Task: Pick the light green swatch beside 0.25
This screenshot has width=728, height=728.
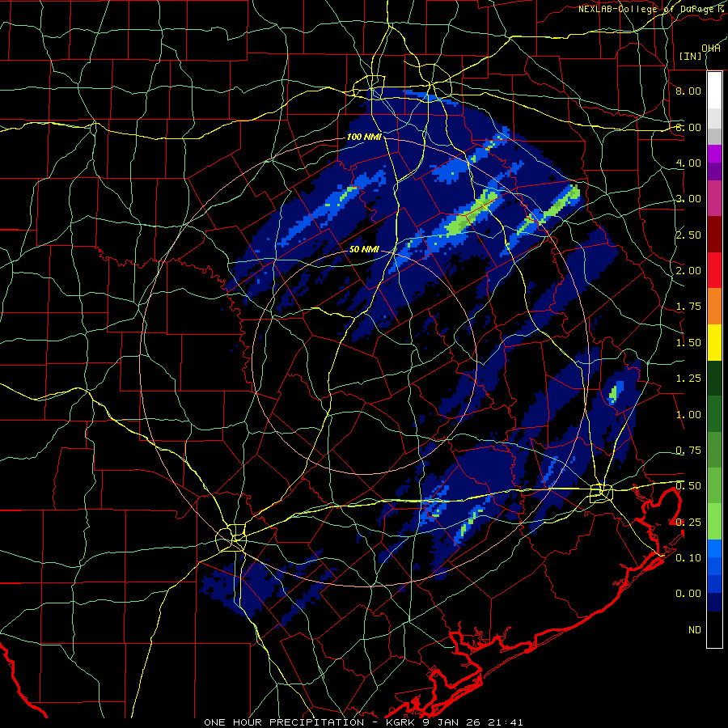Action: tap(714, 522)
